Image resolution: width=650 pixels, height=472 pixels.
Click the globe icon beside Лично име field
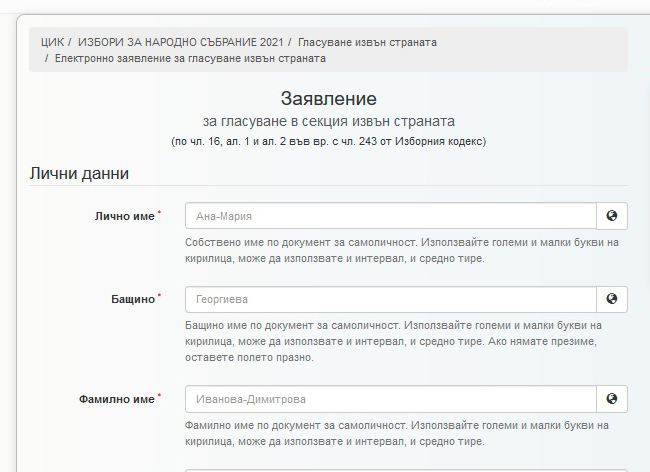click(612, 216)
